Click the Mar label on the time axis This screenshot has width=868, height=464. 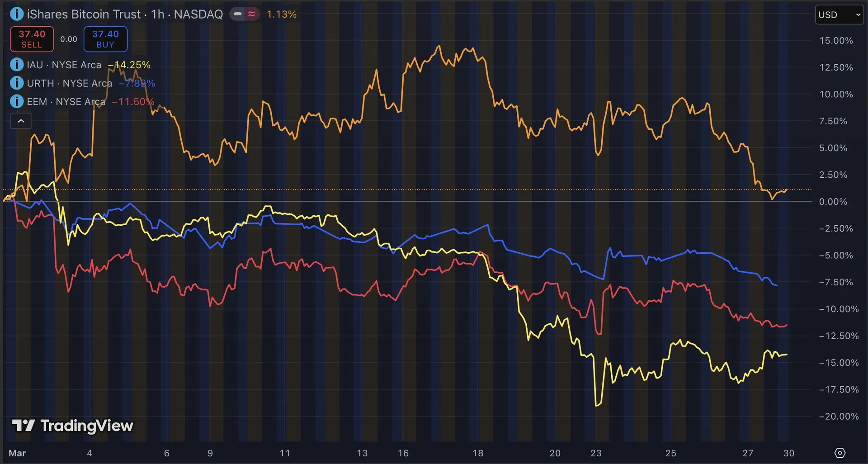pos(17,453)
